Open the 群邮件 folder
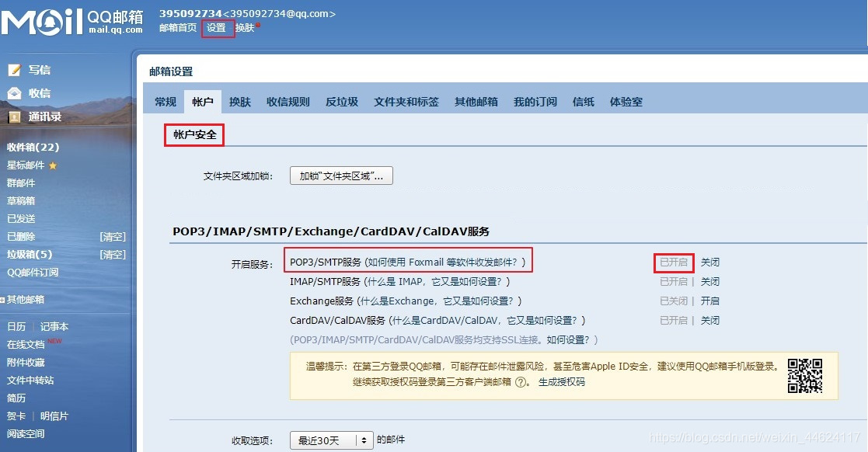868x452 pixels. [x=21, y=183]
